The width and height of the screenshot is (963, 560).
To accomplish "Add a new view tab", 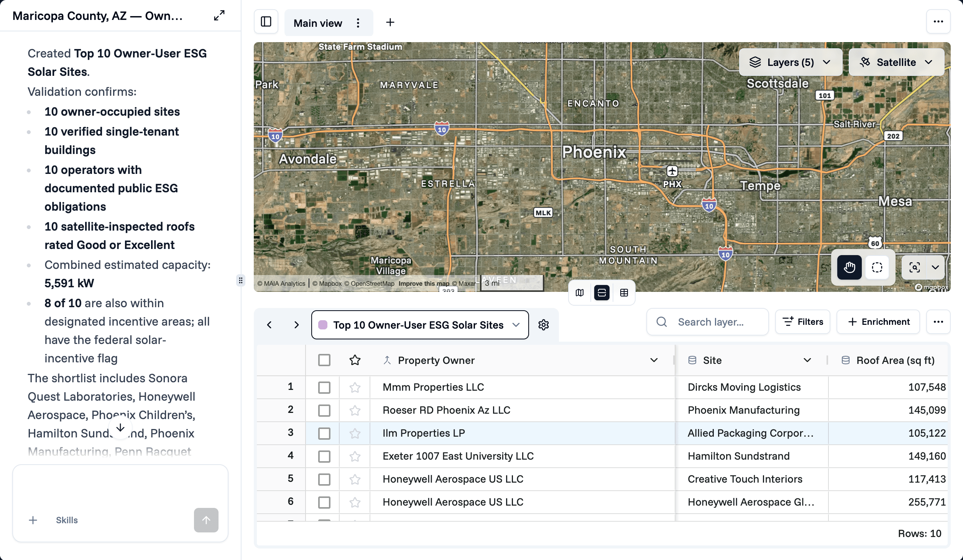I will pos(390,23).
